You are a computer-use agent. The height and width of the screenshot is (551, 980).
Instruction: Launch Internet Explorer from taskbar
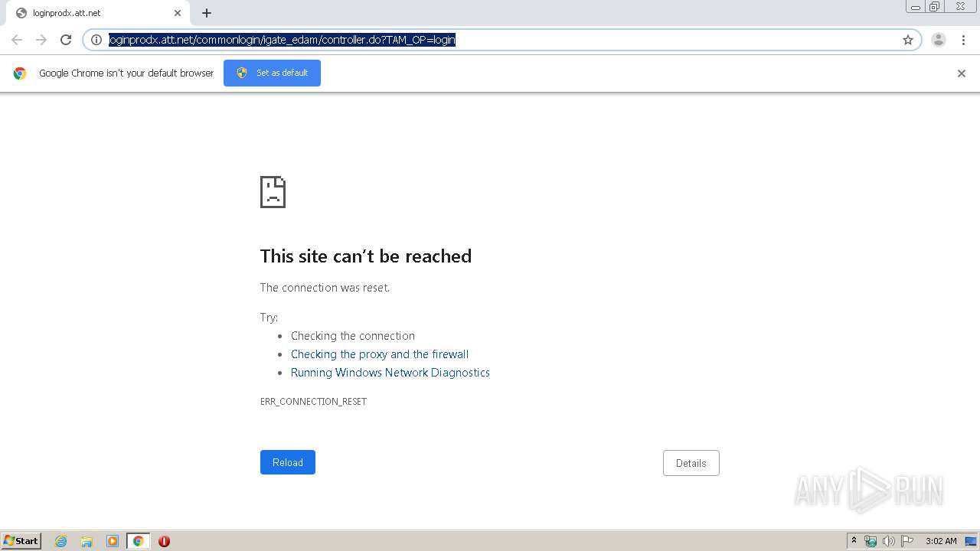pos(60,541)
